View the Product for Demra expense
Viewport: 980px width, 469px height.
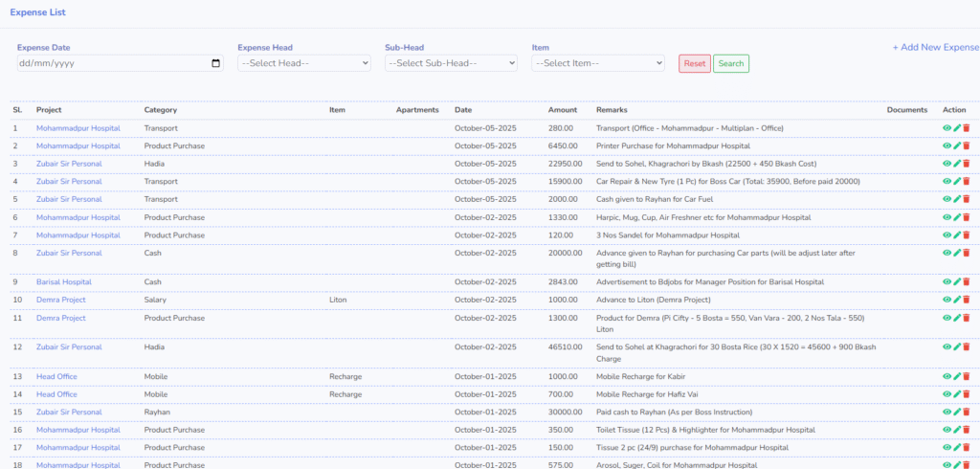tap(947, 318)
